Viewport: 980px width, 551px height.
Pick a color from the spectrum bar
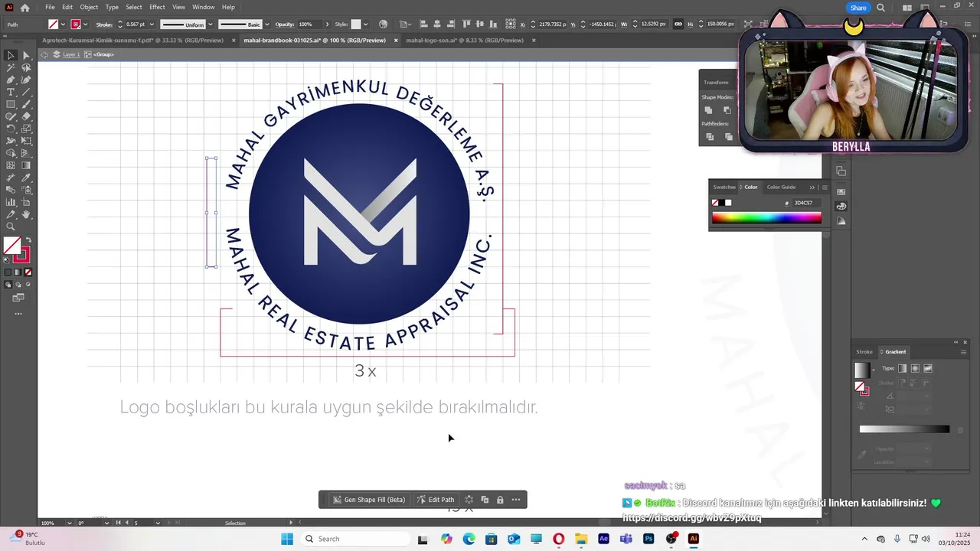point(766,218)
